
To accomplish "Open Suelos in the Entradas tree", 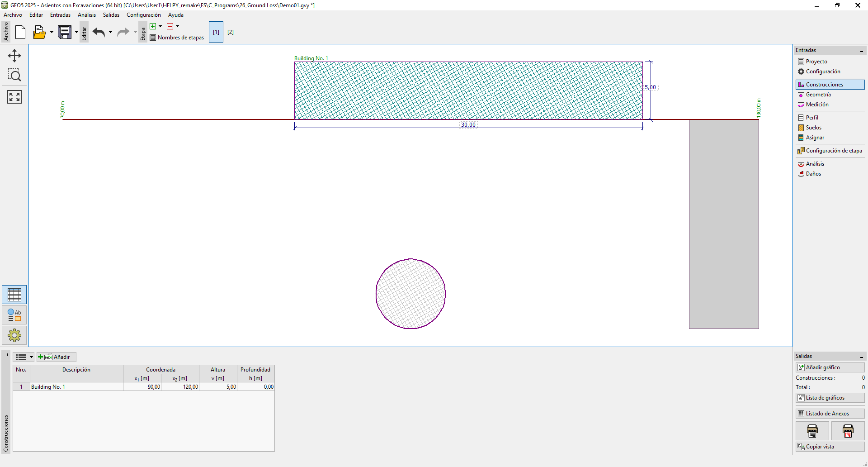I will (x=813, y=128).
